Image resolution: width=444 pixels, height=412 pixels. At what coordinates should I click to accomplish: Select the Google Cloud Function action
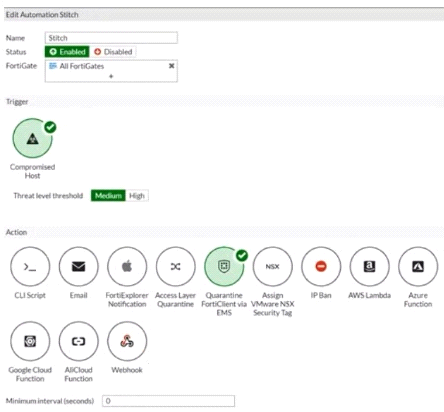pyautogui.click(x=30, y=341)
